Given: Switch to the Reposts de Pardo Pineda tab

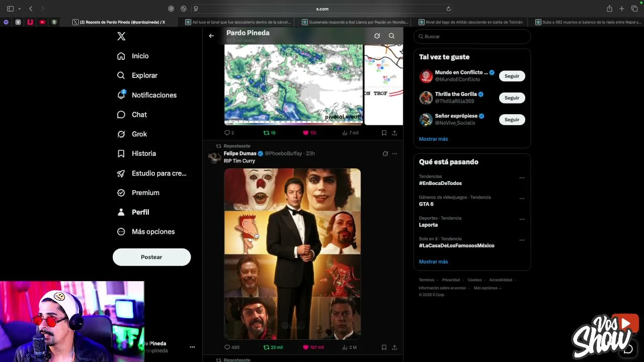Looking at the screenshot, I should tap(119, 22).
